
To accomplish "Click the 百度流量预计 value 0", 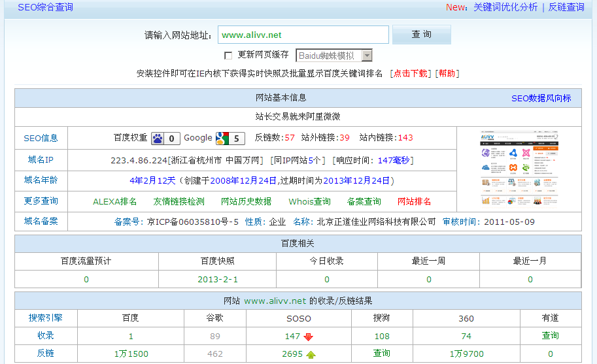I will [x=86, y=280].
